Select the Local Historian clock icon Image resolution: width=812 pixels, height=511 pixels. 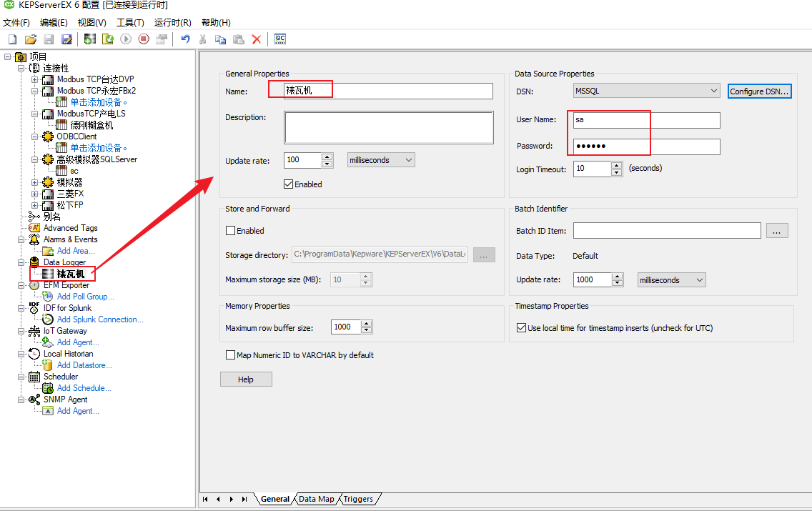point(34,354)
